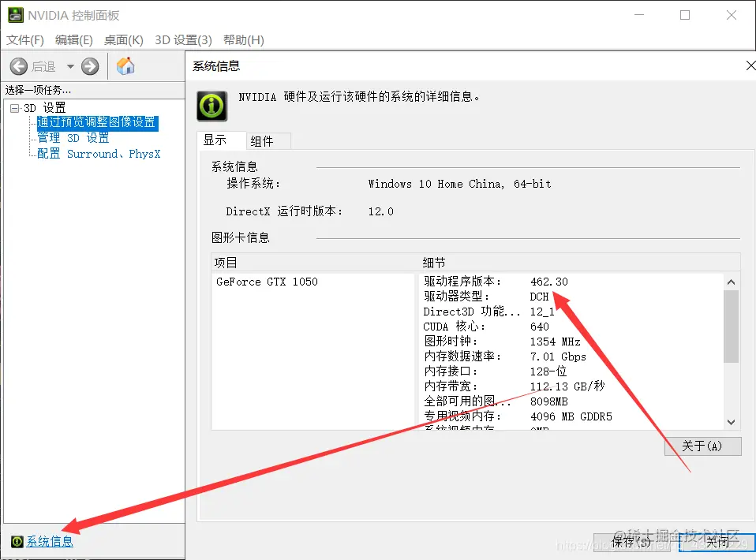The image size is (756, 560).
Task: Click the 内存数据速率 7.01 Gbps row
Action: pos(505,357)
